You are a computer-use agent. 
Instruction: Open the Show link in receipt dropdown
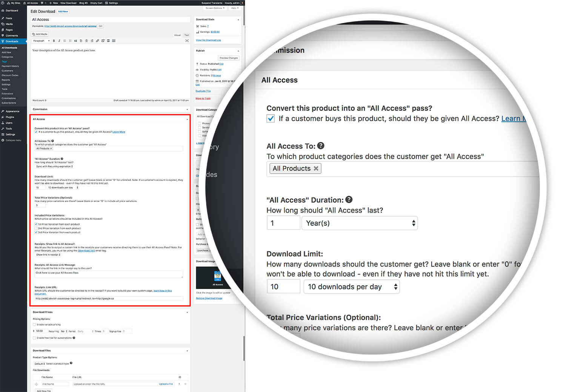pos(48,255)
